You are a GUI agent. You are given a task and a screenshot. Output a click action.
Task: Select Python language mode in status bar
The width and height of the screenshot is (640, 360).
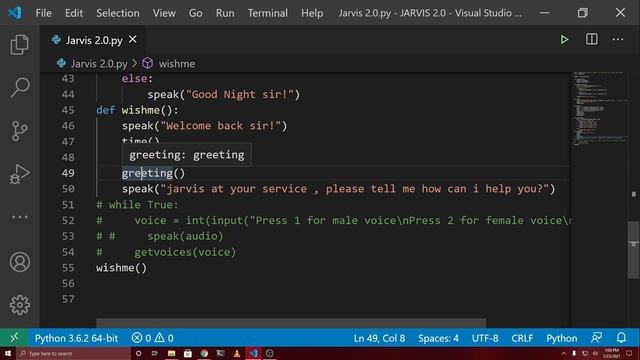point(562,338)
